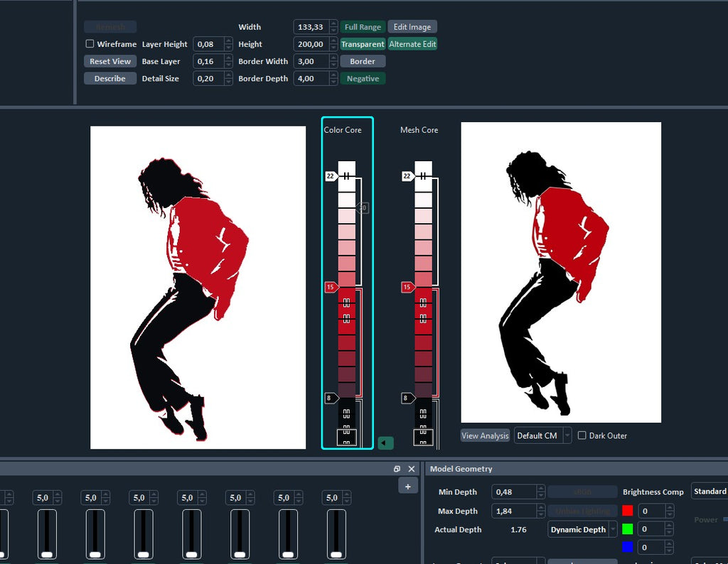Click the blue brightness color swatch
728x564 pixels.
point(627,547)
